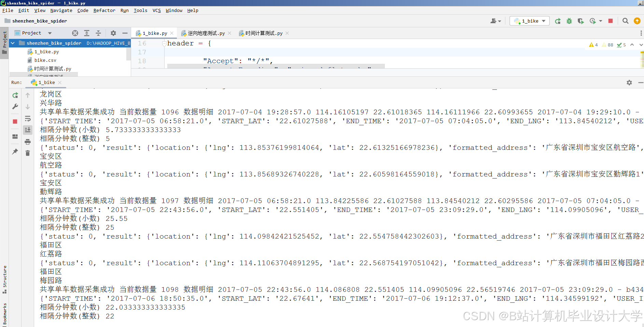Viewport: 644px width, 327px height.
Task: Open Search Everywhere magnifier icon
Action: pyautogui.click(x=626, y=21)
